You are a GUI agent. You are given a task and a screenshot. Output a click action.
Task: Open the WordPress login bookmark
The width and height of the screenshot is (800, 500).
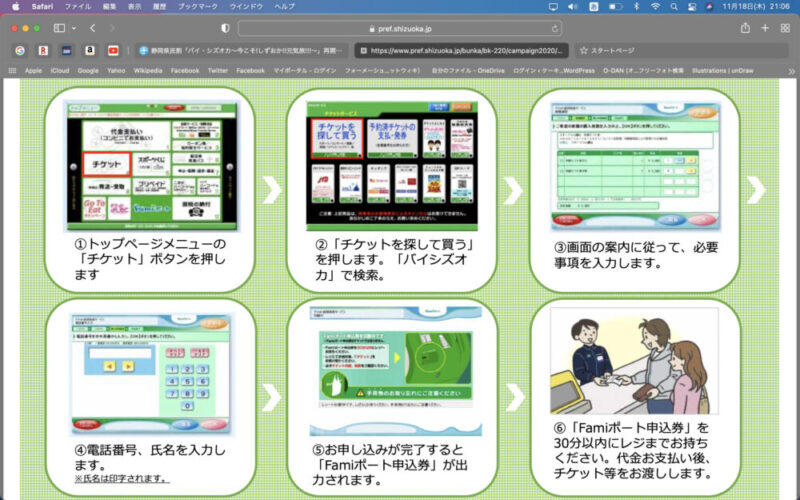554,70
